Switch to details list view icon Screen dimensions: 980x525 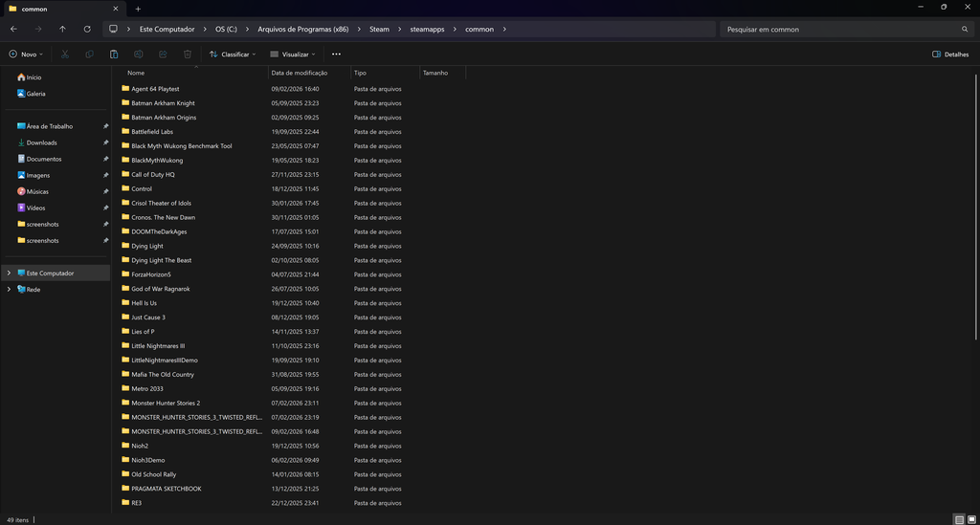(959, 519)
